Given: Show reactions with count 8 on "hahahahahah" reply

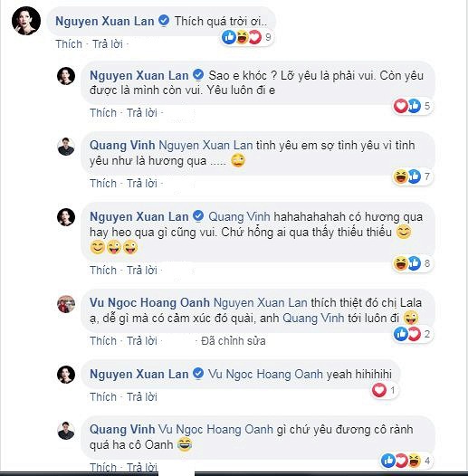Looking at the screenshot, I should [x=413, y=263].
